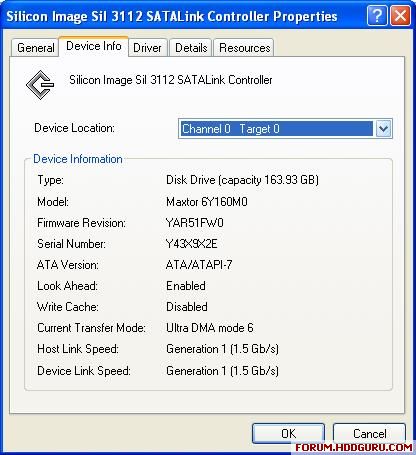Click the Silicon Image controller device icon

click(40, 85)
